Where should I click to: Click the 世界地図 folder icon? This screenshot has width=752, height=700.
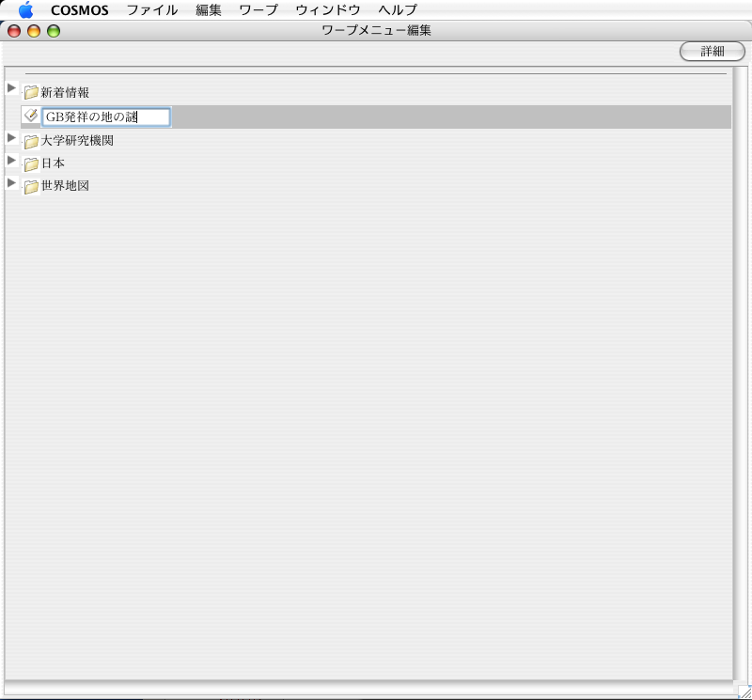pyautogui.click(x=31, y=186)
